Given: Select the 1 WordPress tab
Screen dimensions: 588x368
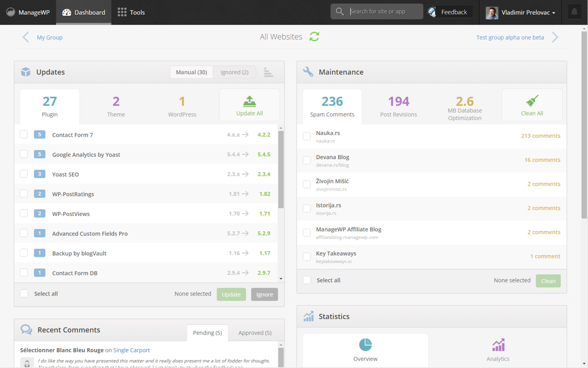Looking at the screenshot, I should (x=182, y=106).
